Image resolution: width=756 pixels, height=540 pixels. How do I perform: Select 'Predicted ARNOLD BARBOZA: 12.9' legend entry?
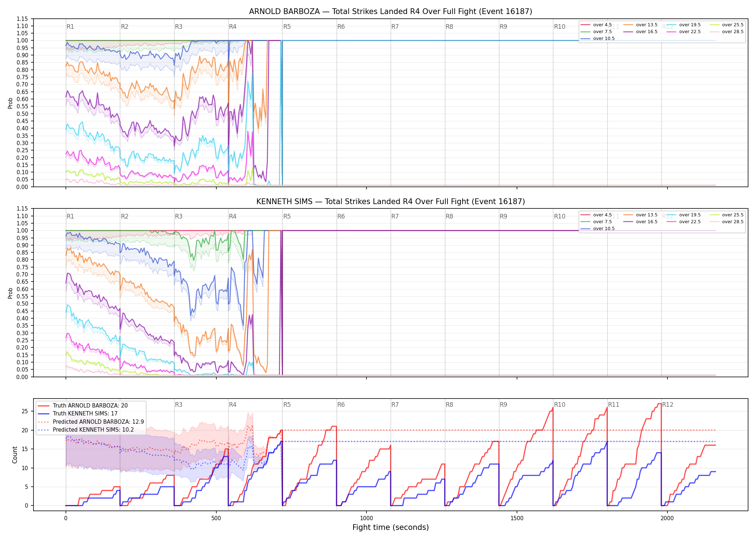point(91,422)
